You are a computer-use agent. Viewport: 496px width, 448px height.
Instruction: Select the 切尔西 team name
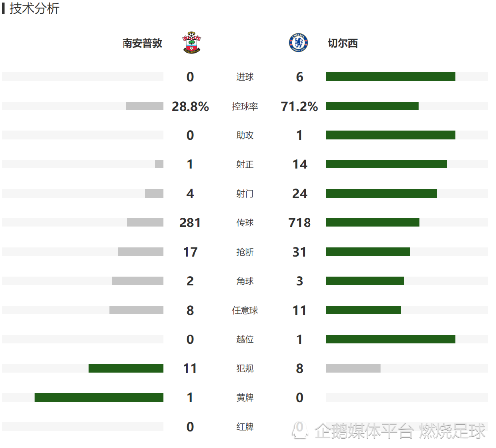point(342,43)
